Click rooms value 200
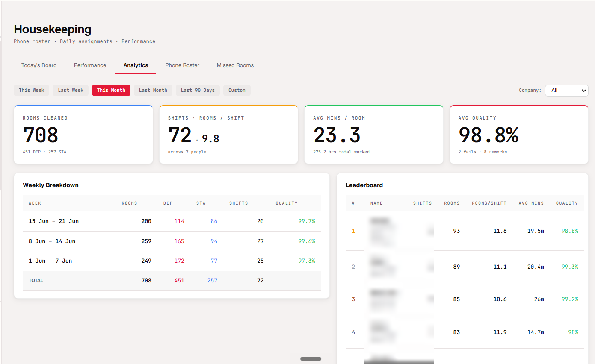This screenshot has width=595, height=364. [x=146, y=221]
